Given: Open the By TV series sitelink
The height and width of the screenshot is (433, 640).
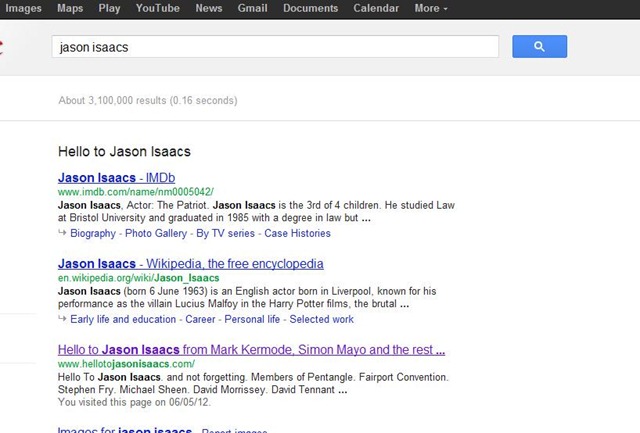Looking at the screenshot, I should coord(225,233).
